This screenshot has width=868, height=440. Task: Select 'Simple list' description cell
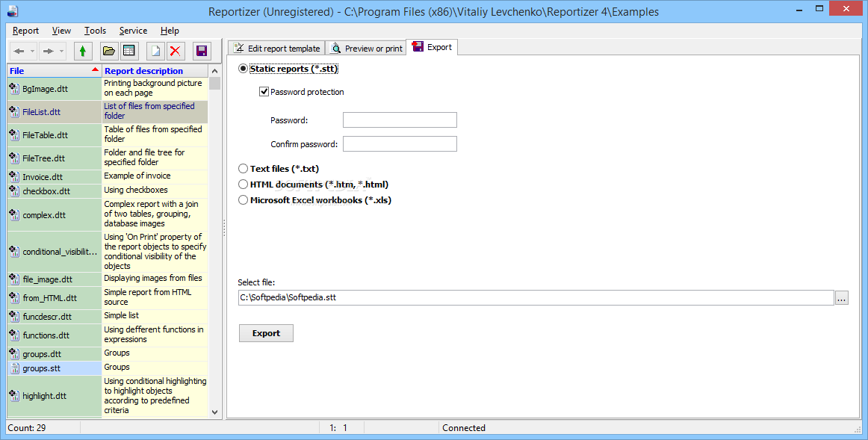[155, 315]
